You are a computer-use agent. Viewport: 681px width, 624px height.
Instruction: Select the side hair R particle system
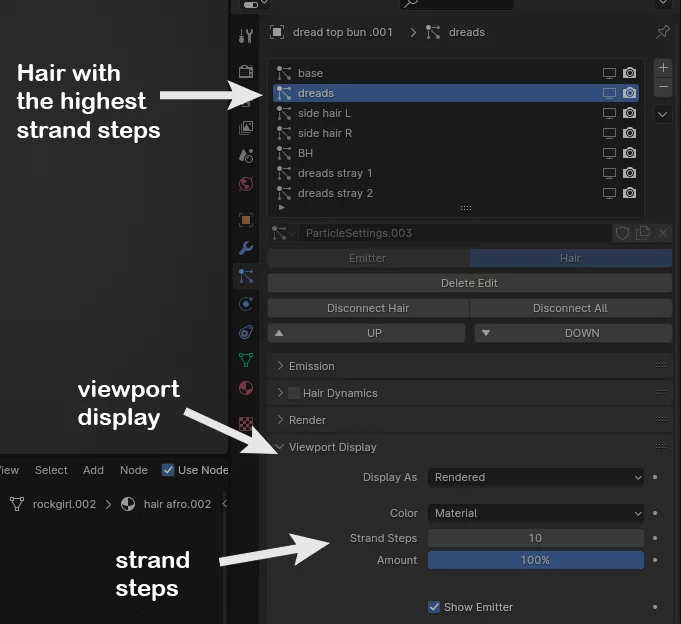[x=456, y=133]
